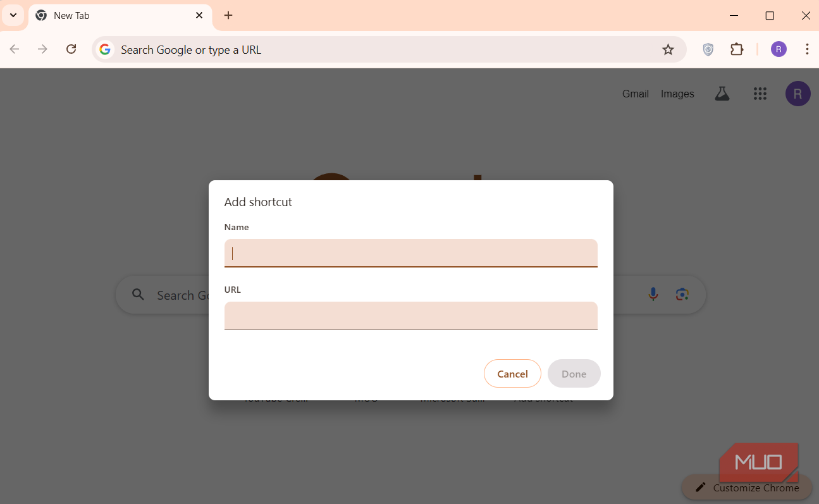This screenshot has height=504, width=819.
Task: Expand the tab search dropdown arrow
Action: [13, 15]
